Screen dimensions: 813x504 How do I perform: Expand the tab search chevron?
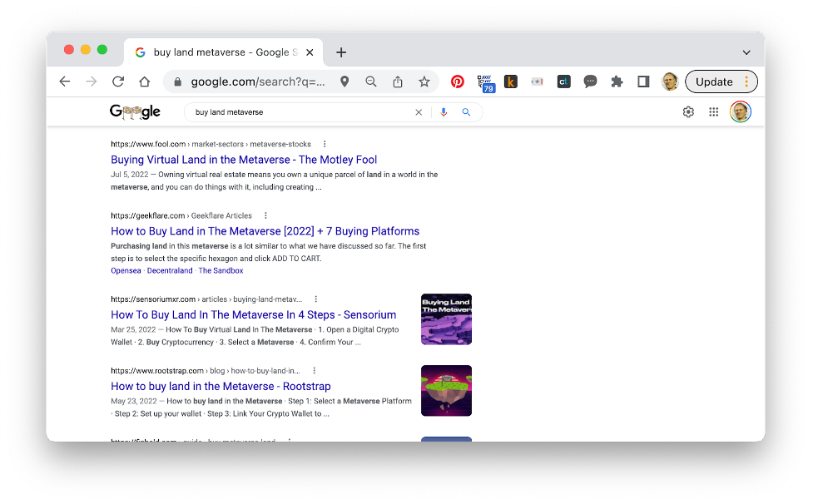[x=746, y=52]
